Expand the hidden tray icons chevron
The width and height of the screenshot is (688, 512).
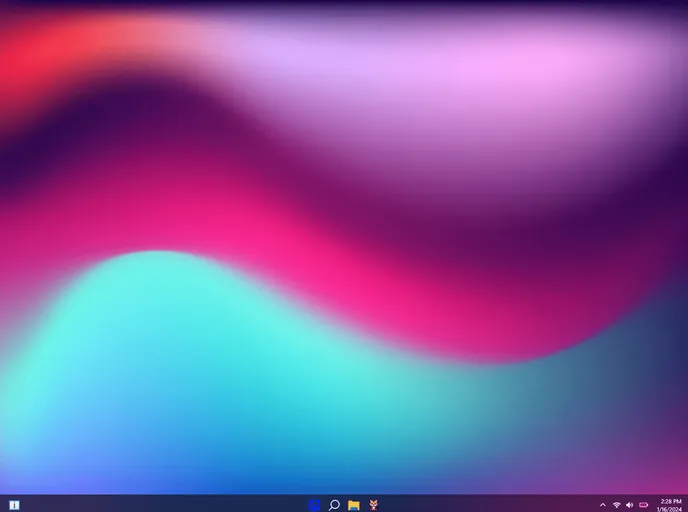pyautogui.click(x=602, y=505)
